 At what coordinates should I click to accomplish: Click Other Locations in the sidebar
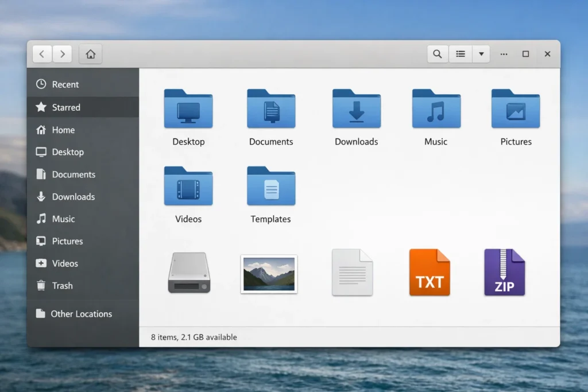(x=80, y=314)
